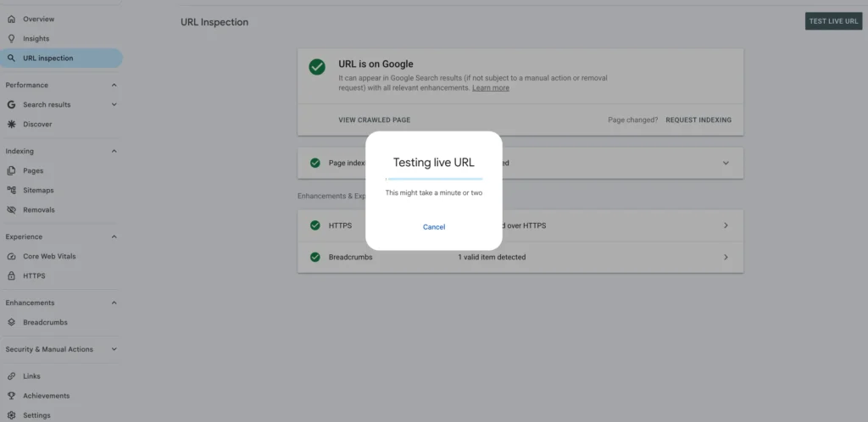Viewport: 868px width, 422px height.
Task: Click 'URL is on Google' heading
Action: click(376, 64)
